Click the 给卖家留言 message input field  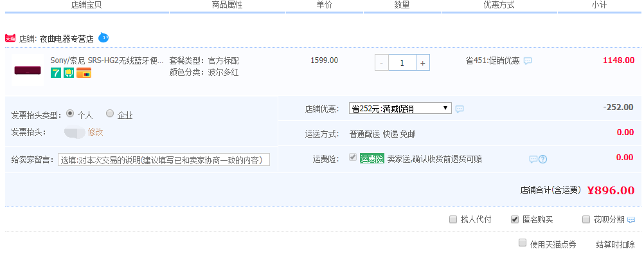click(164, 160)
